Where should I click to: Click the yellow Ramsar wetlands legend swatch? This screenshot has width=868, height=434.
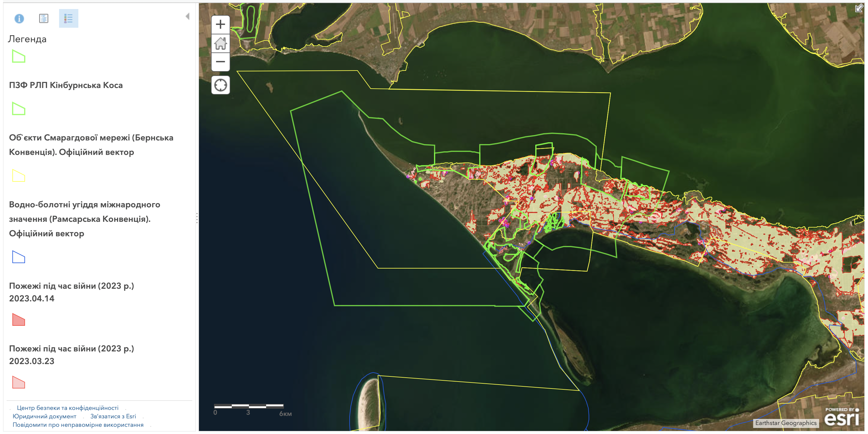point(18,175)
